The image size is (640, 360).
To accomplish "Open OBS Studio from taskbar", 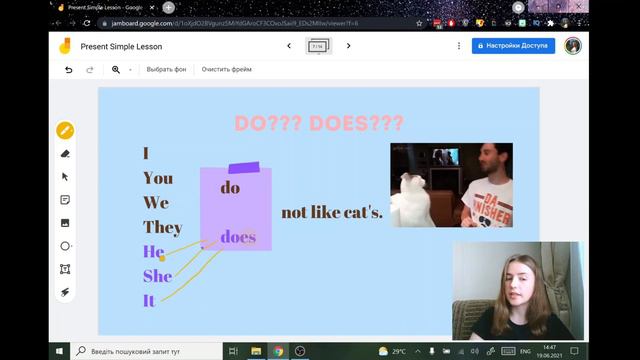I will (300, 351).
